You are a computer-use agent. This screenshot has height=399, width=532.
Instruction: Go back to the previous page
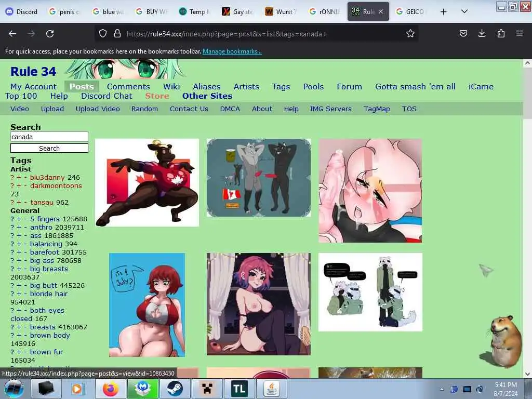pos(12,34)
